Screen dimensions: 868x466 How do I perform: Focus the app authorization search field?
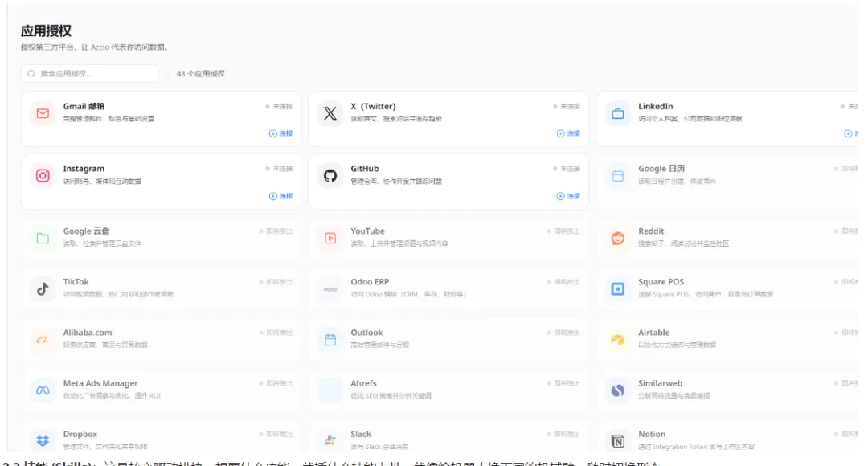point(90,74)
